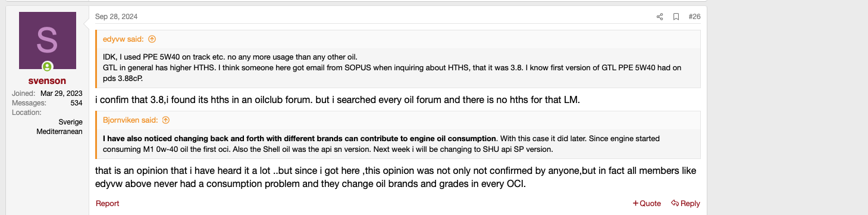Click the plus icon of the Quote action

(635, 204)
